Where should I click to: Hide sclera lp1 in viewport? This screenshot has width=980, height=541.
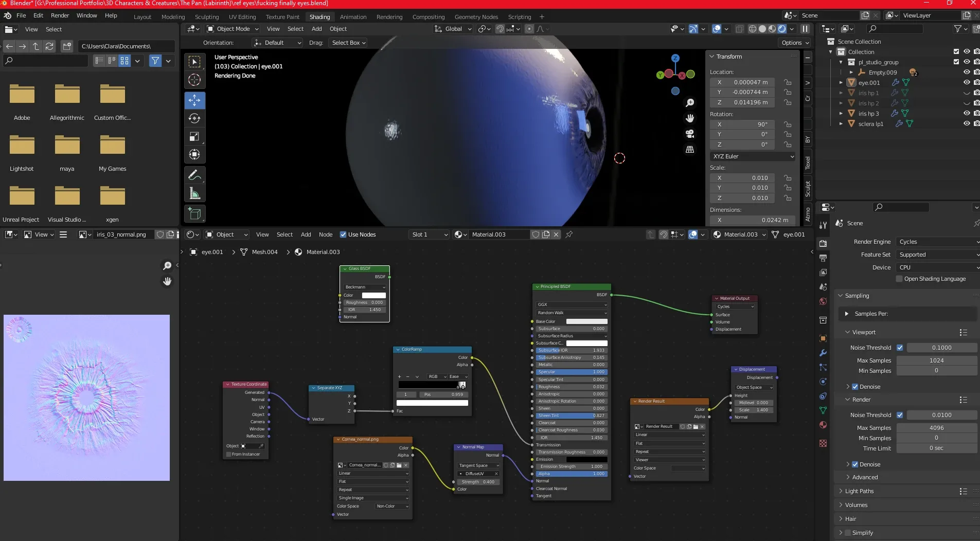click(967, 123)
